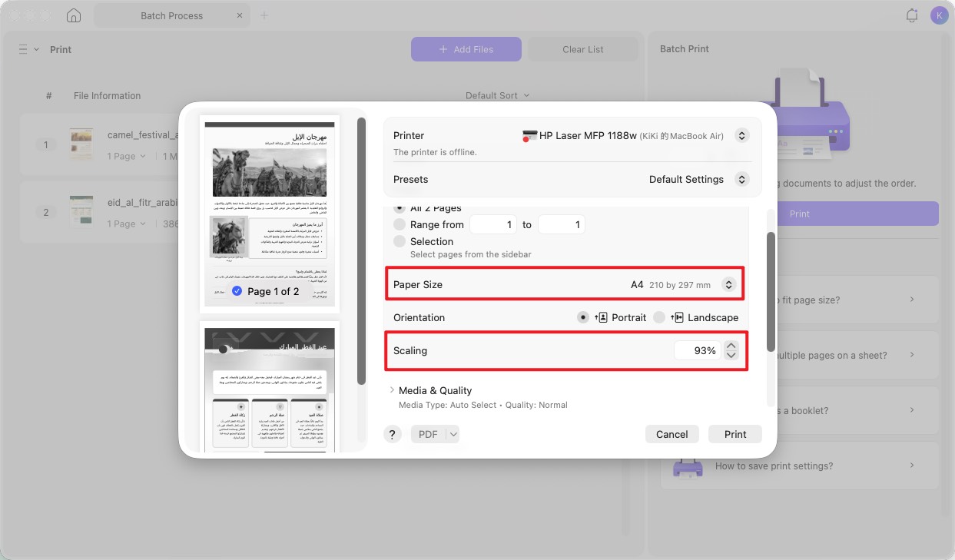Screen dimensions: 955x560
Task: Open the notification bell icon
Action: (x=912, y=15)
